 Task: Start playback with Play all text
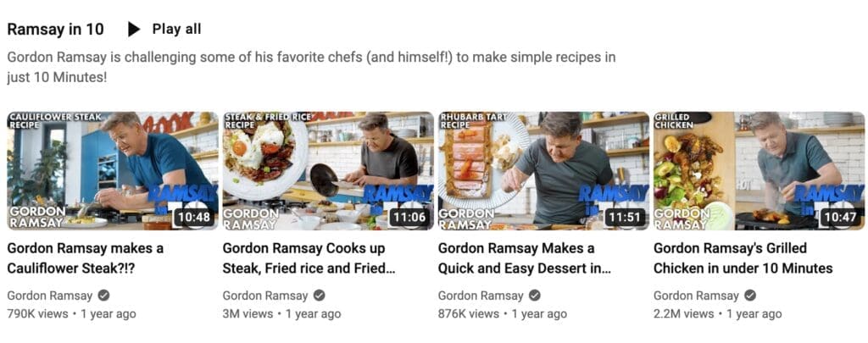(x=176, y=30)
